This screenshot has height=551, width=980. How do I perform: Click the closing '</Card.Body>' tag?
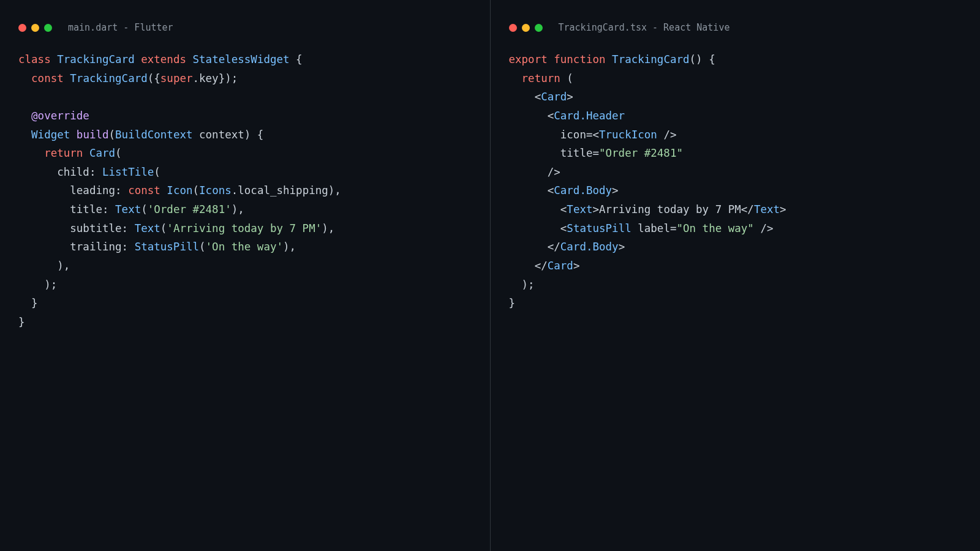click(x=586, y=247)
